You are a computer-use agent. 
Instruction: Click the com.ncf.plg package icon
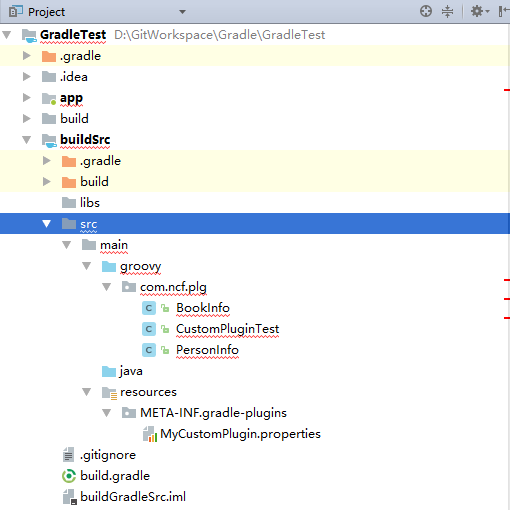point(129,287)
